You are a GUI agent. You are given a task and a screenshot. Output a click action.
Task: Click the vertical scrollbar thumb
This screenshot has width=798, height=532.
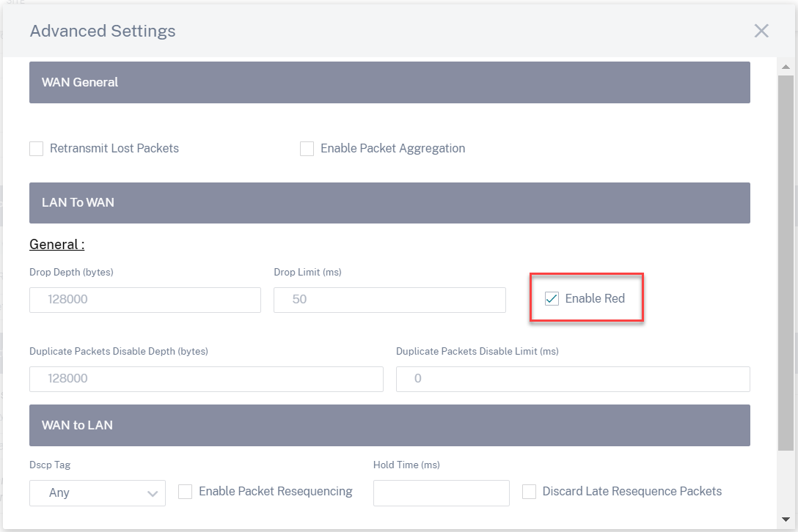click(786, 263)
